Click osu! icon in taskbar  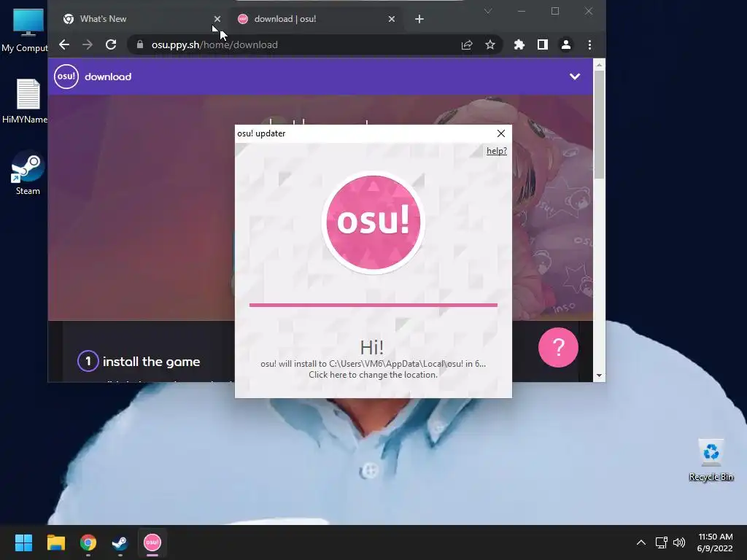click(x=152, y=542)
